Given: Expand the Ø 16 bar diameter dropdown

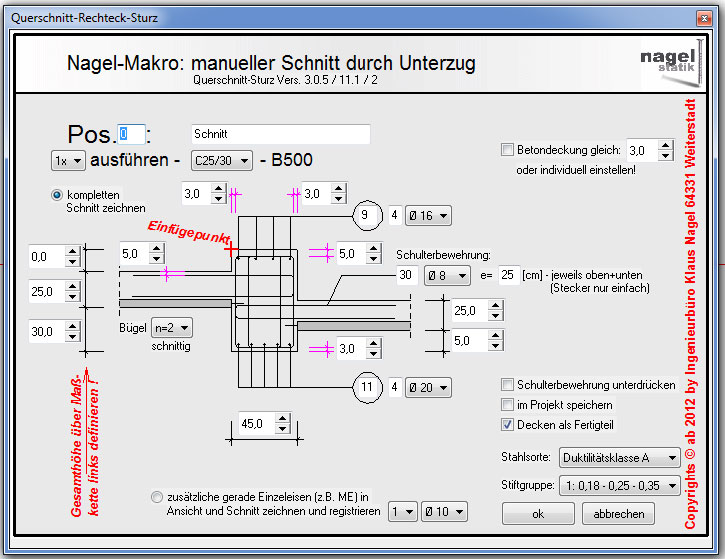Looking at the screenshot, I should 428,215.
